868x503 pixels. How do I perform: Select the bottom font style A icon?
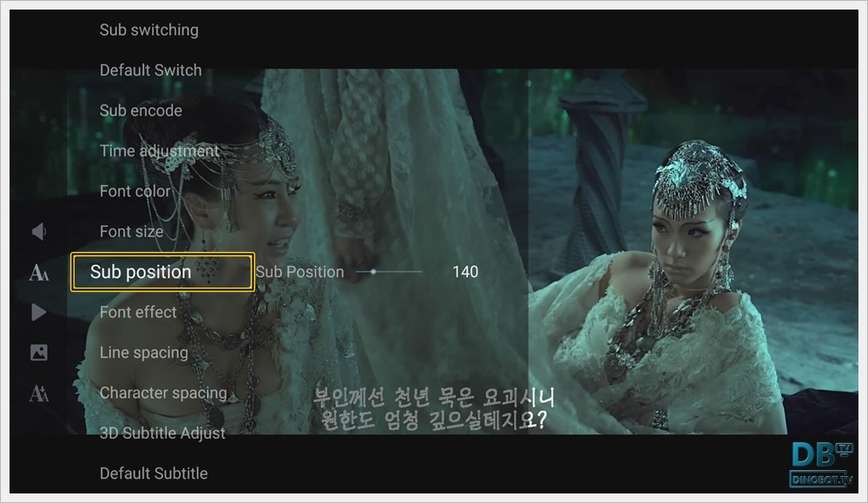tap(39, 393)
